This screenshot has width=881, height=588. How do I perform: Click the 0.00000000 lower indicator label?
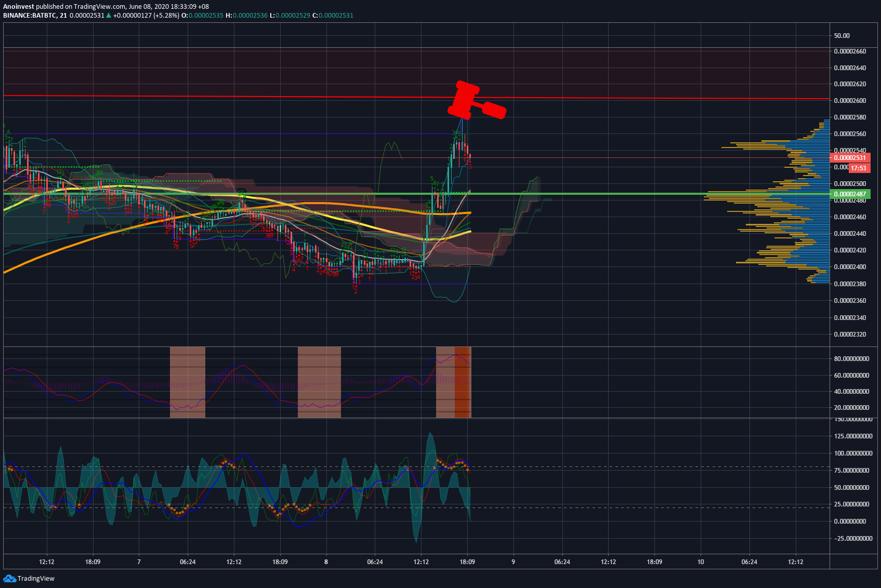(850, 522)
